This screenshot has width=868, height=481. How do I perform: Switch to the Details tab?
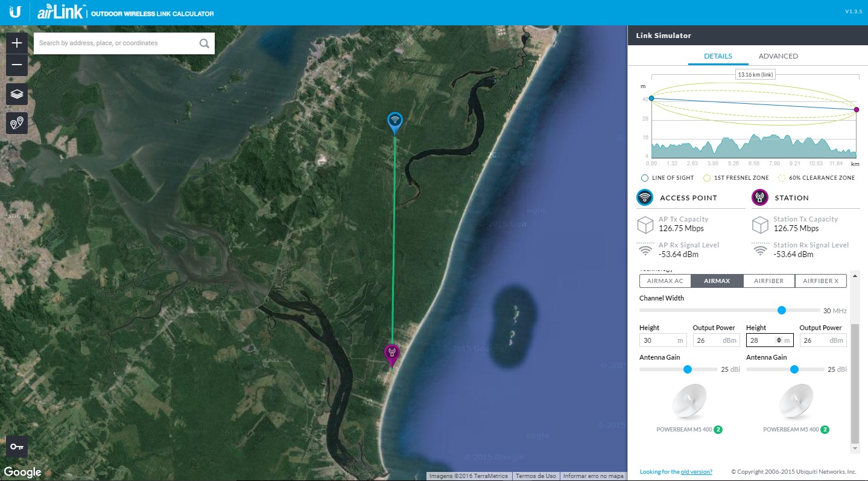click(x=718, y=56)
